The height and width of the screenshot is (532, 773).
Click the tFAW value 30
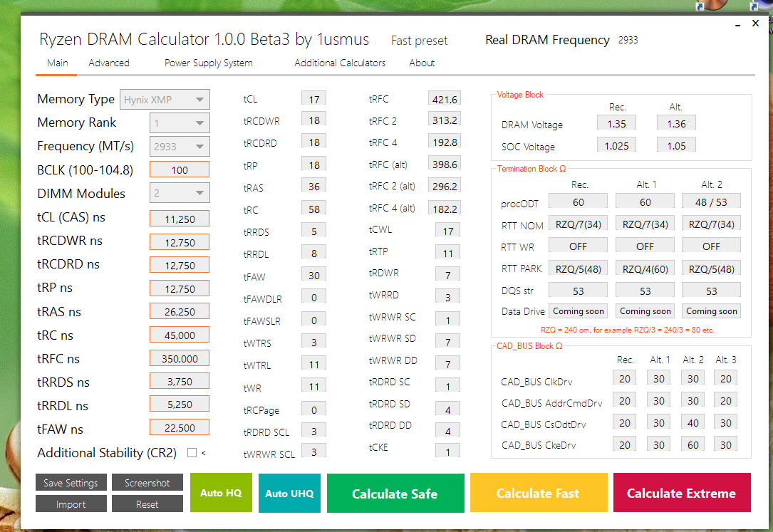click(314, 275)
